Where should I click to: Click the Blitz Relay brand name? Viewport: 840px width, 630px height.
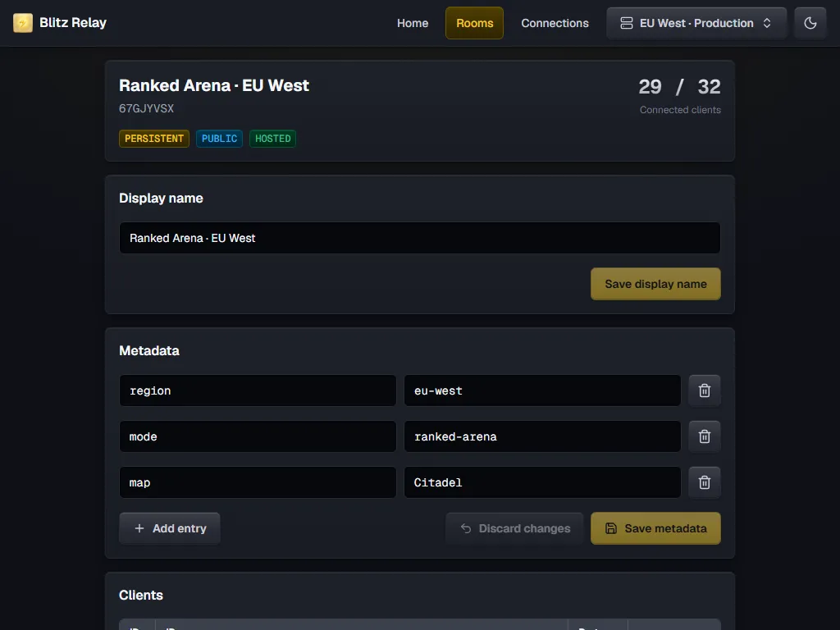[x=73, y=23]
